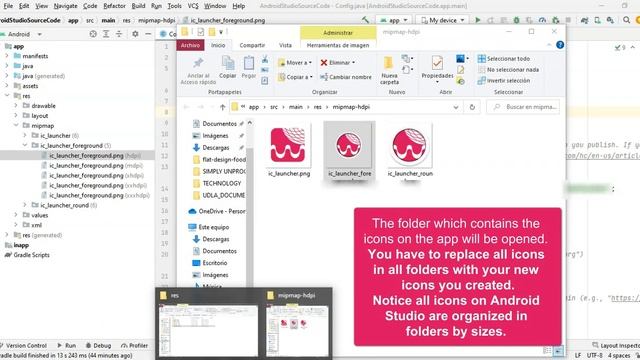Screen dimensions: 640x360
Task: Refresh the Explorer folder view
Action: [x=472, y=107]
